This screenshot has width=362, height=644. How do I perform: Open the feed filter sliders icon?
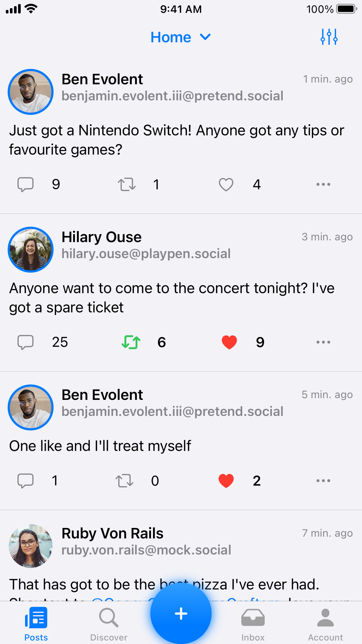(x=329, y=37)
